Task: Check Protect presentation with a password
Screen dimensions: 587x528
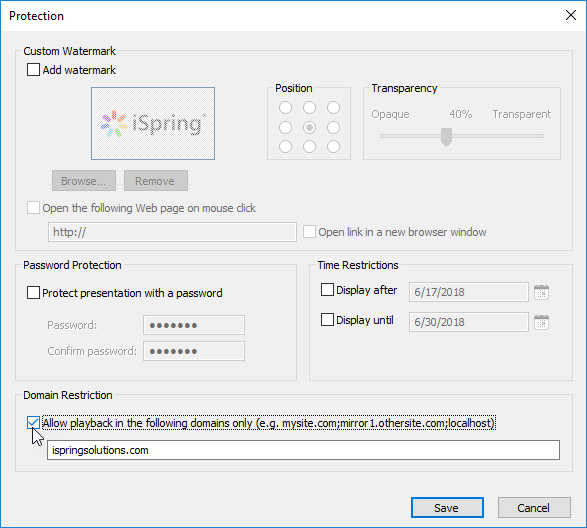Action: pyautogui.click(x=33, y=292)
